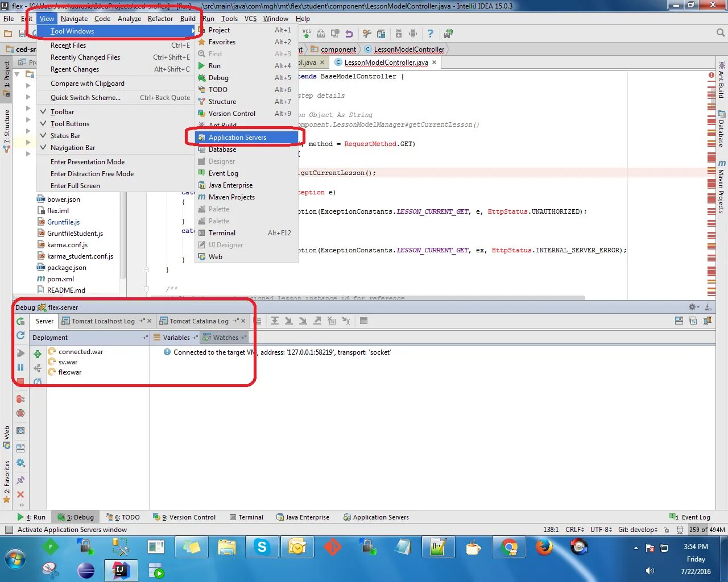Click Debug tool window gear icon

point(693,307)
